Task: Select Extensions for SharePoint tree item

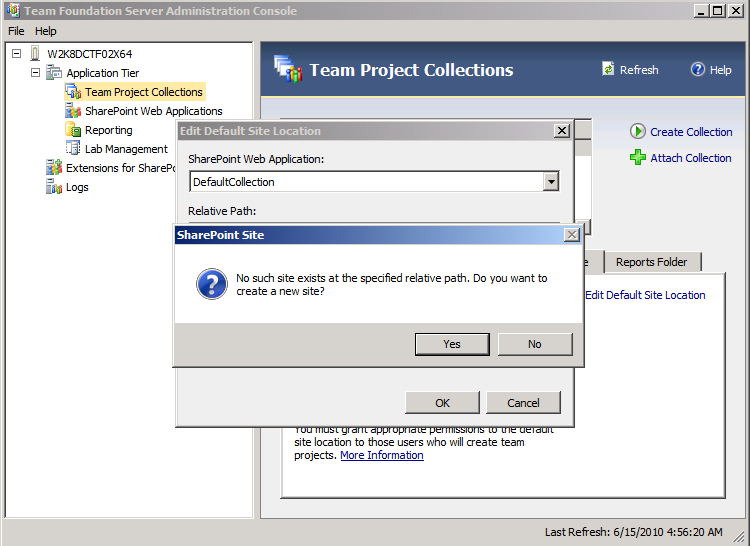Action: 121,168
